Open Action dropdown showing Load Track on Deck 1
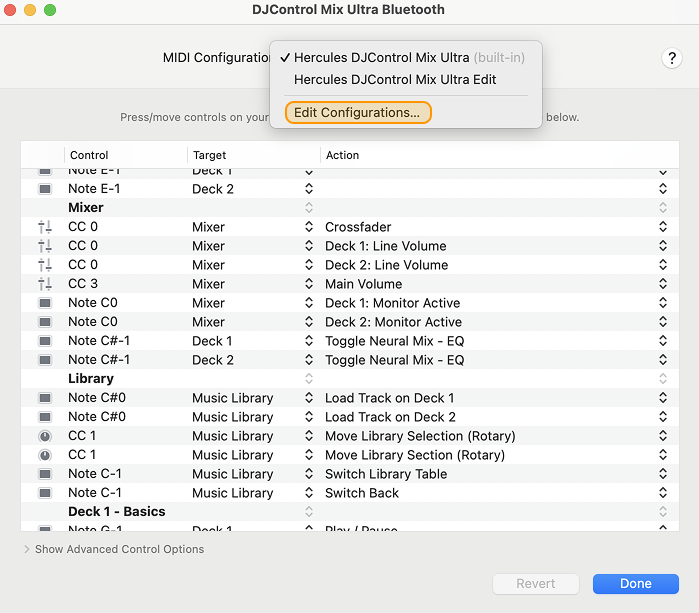 [x=663, y=398]
